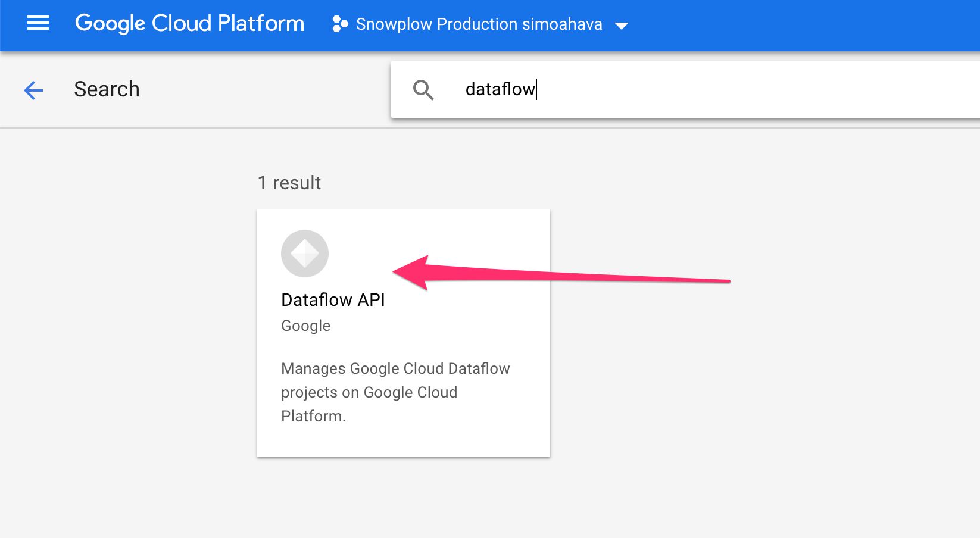Click the word Platform. in card description

point(313,416)
